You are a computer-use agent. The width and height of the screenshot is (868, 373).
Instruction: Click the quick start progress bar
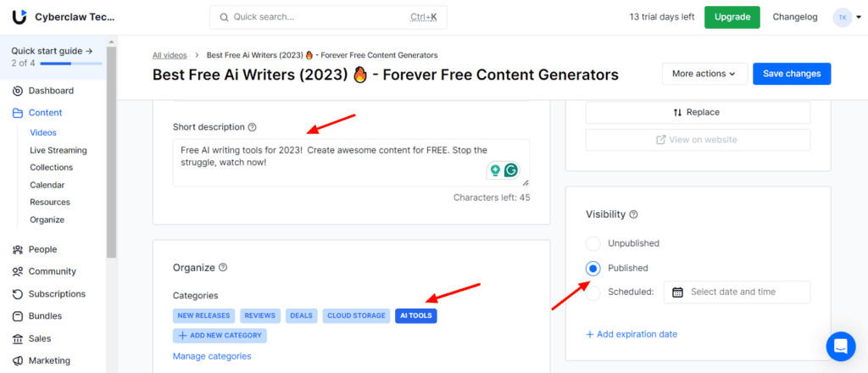click(71, 64)
